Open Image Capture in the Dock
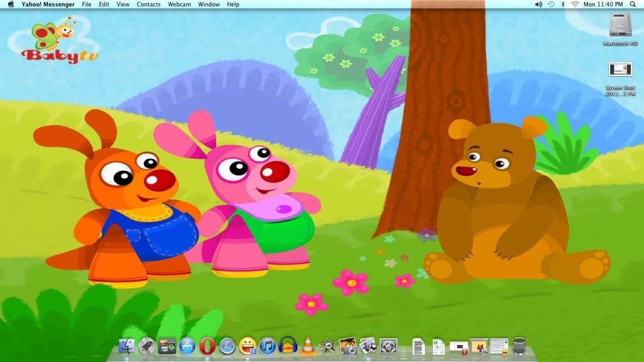The image size is (644, 362). [x=348, y=346]
